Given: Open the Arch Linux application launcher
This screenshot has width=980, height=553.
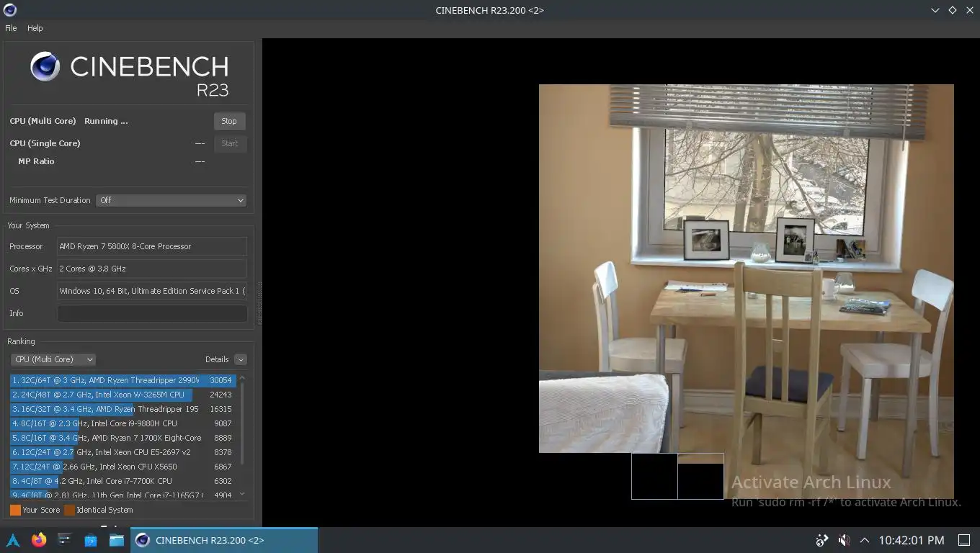Looking at the screenshot, I should click(13, 540).
